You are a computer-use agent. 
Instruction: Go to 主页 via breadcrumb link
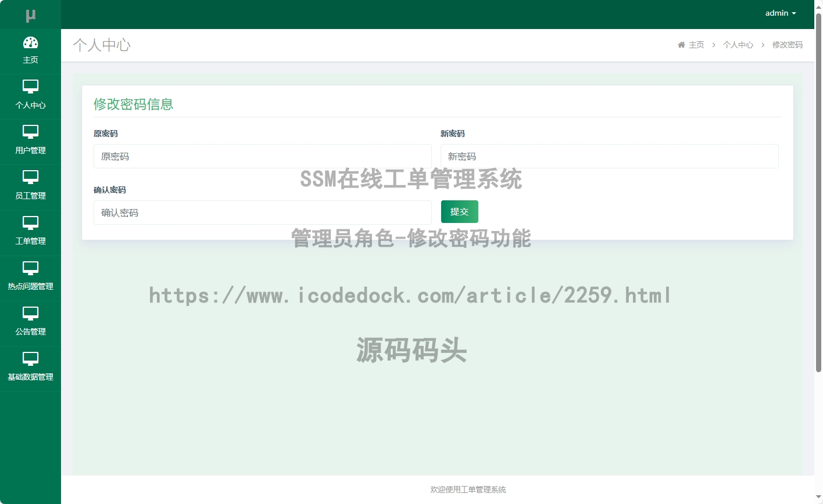696,45
